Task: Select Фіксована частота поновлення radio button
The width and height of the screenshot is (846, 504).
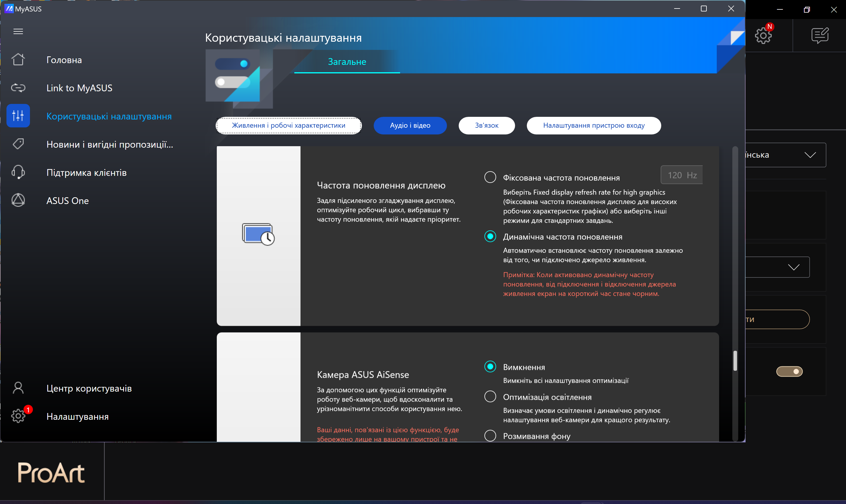Action: click(490, 177)
